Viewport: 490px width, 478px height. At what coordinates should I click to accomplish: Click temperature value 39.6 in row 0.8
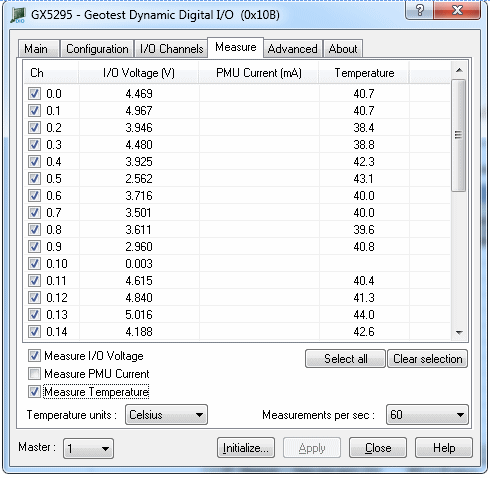click(x=364, y=230)
